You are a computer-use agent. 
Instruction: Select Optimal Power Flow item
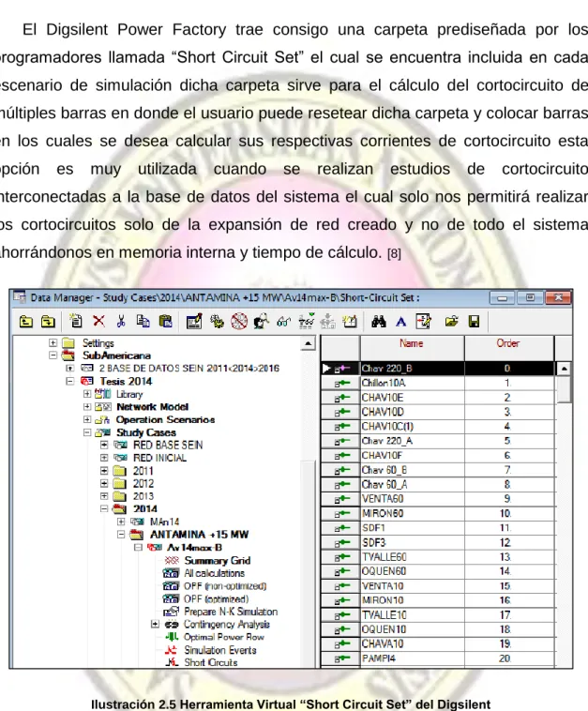pos(224,637)
